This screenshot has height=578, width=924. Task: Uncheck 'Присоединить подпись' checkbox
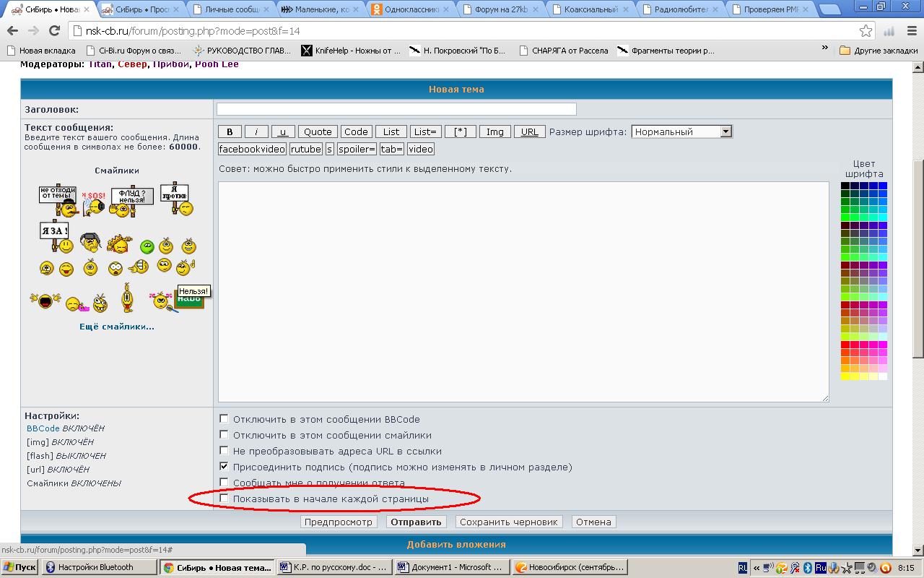click(224, 466)
